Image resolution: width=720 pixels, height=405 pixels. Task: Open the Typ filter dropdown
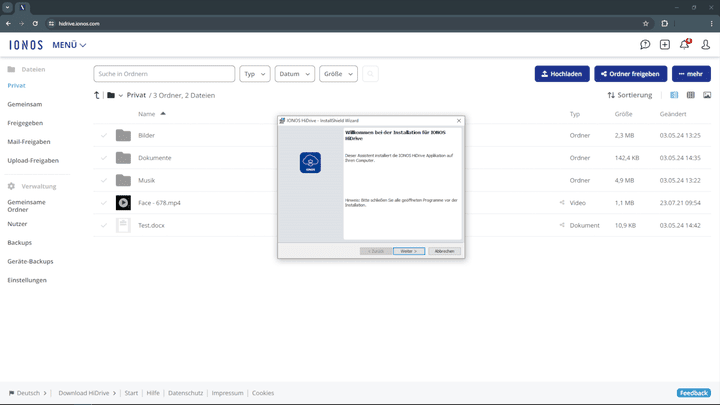point(255,74)
